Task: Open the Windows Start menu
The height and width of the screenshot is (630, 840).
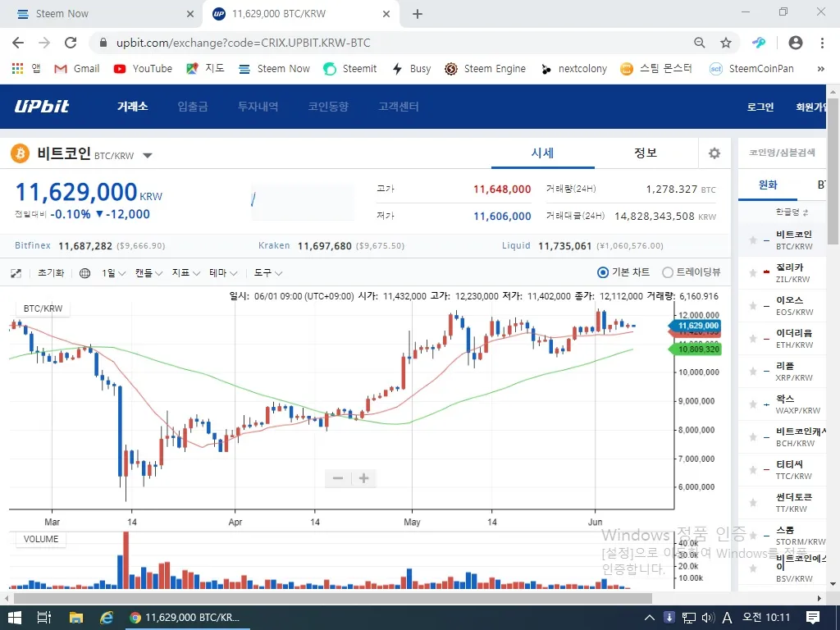Action: pyautogui.click(x=15, y=618)
